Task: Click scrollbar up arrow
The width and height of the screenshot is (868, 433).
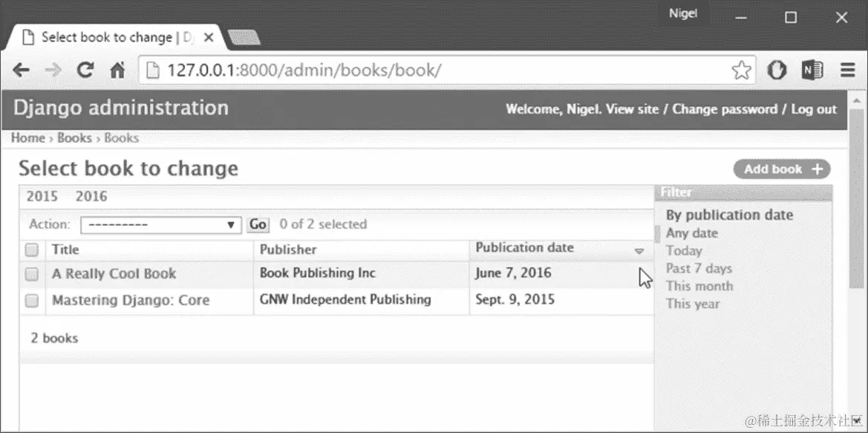Action: [857, 101]
